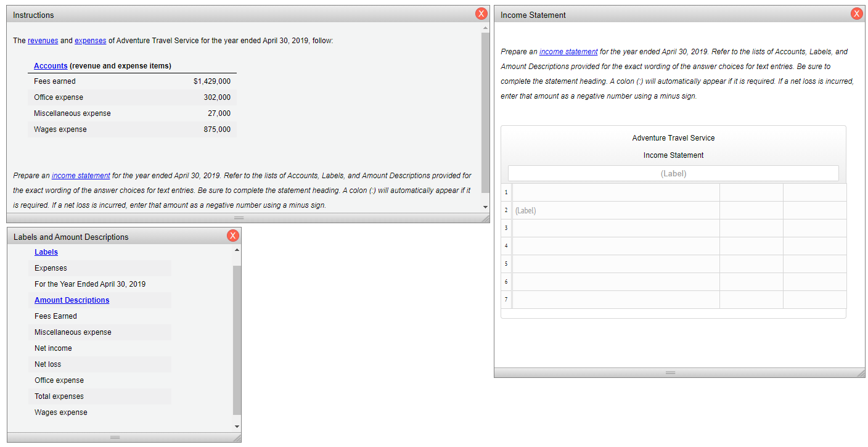The height and width of the screenshot is (447, 868).
Task: Select "Total expenses" in the descriptions list
Action: click(59, 396)
